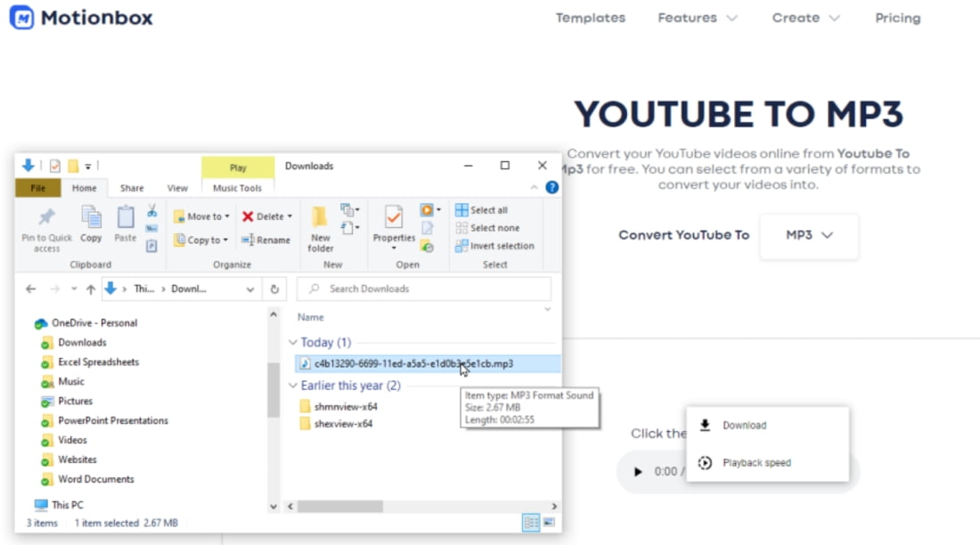Select Pictures in the navigation pane
Viewport: 980px width, 545px height.
[x=75, y=401]
